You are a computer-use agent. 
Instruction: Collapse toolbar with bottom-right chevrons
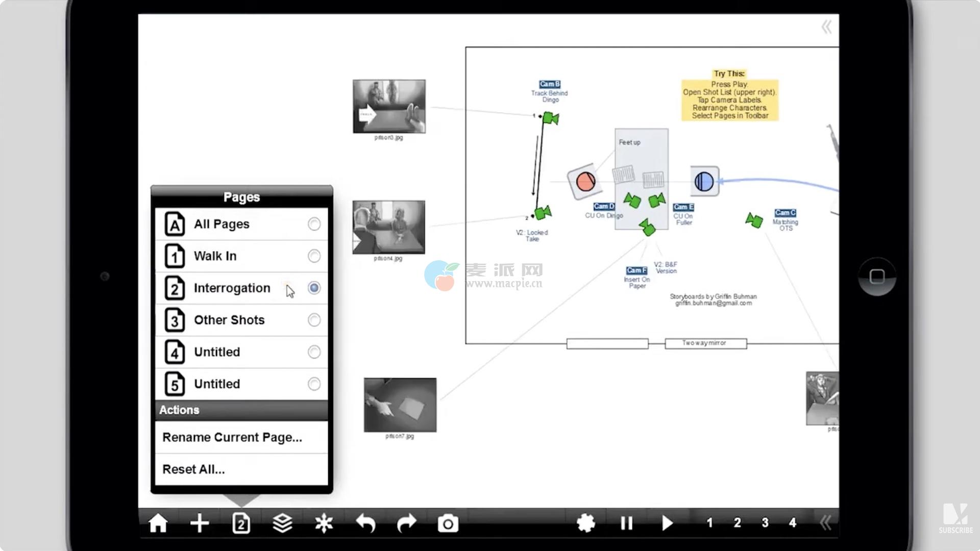[x=825, y=522]
